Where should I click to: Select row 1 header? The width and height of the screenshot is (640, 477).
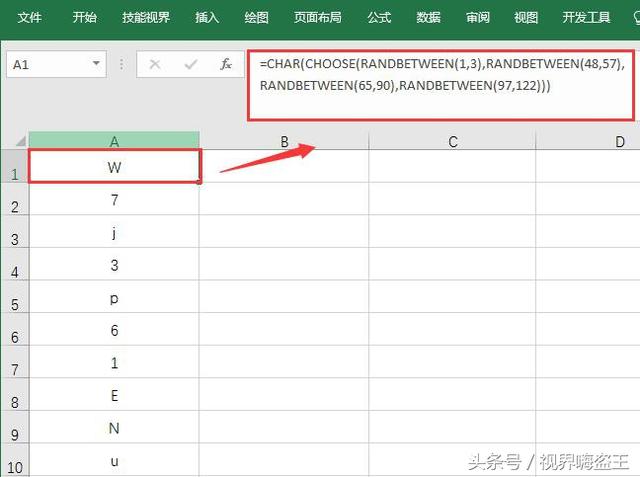click(x=15, y=166)
